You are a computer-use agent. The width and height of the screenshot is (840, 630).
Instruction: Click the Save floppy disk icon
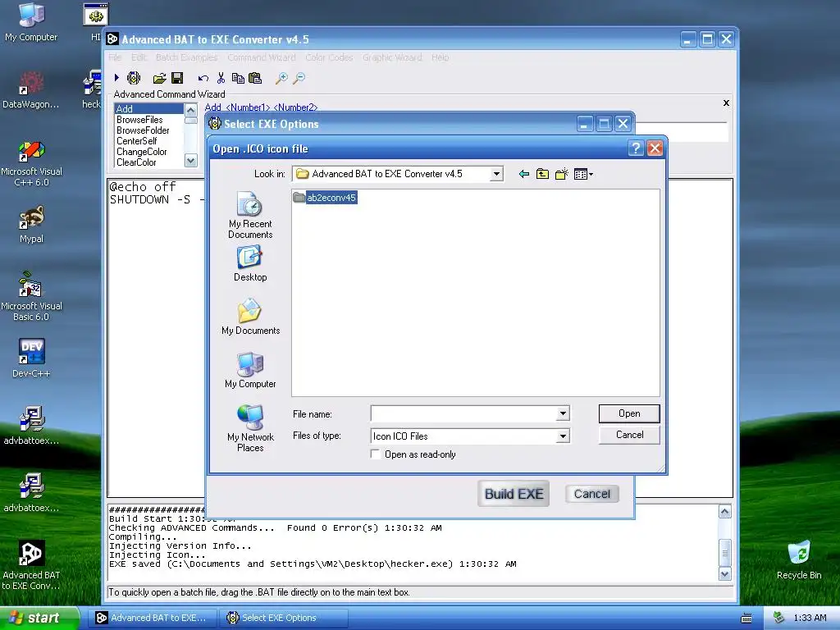click(177, 78)
